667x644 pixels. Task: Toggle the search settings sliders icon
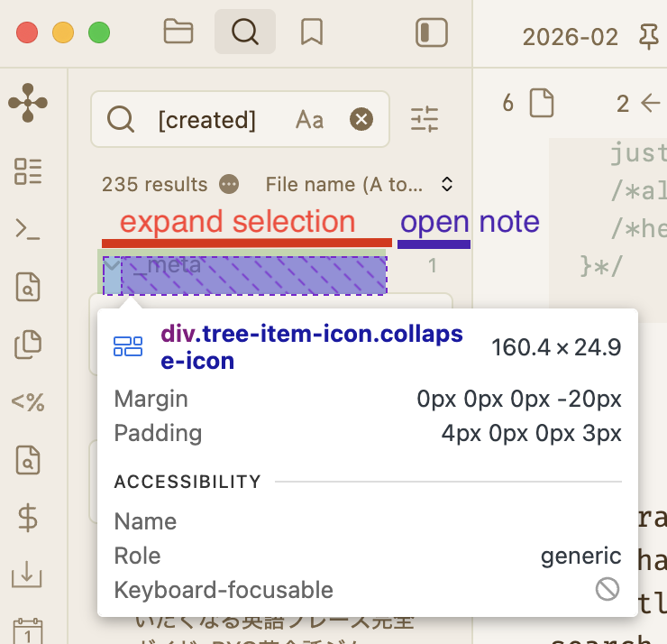coord(425,119)
